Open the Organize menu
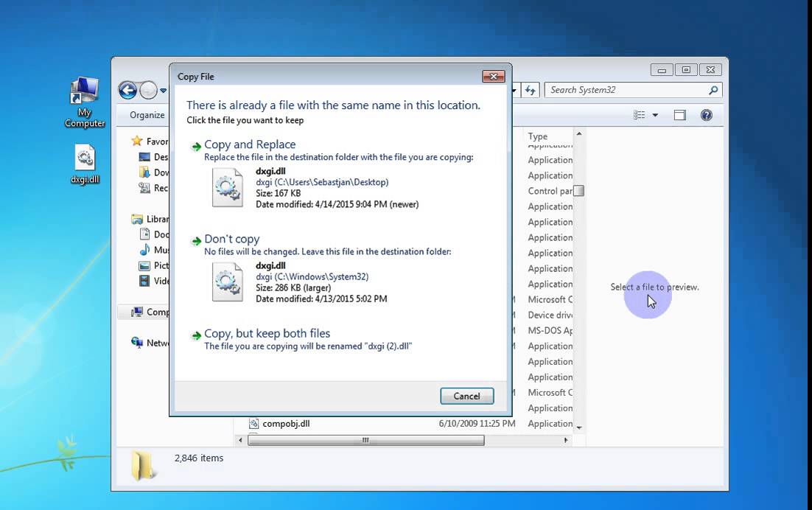 coord(147,115)
